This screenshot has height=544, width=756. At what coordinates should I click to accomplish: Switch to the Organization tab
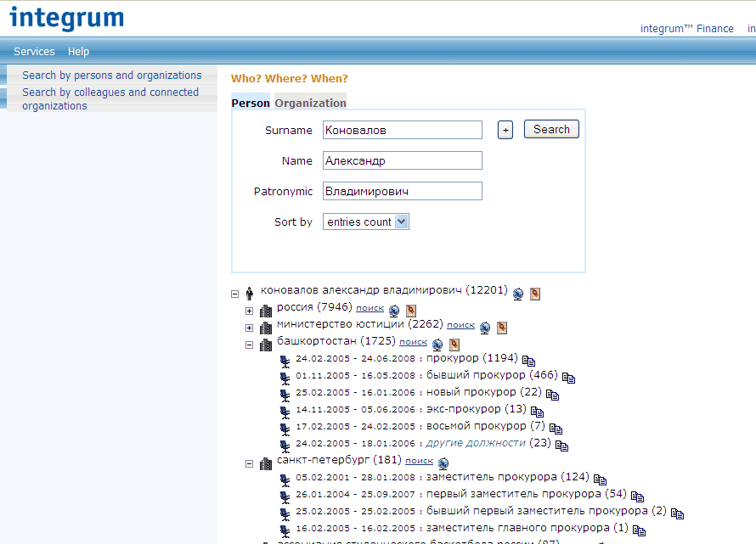point(310,103)
